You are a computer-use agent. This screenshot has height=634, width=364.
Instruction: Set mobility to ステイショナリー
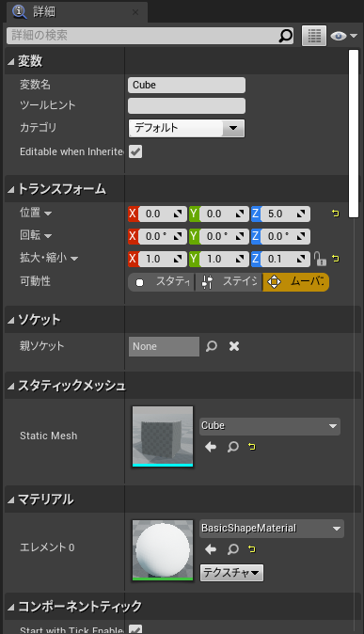coord(229,282)
